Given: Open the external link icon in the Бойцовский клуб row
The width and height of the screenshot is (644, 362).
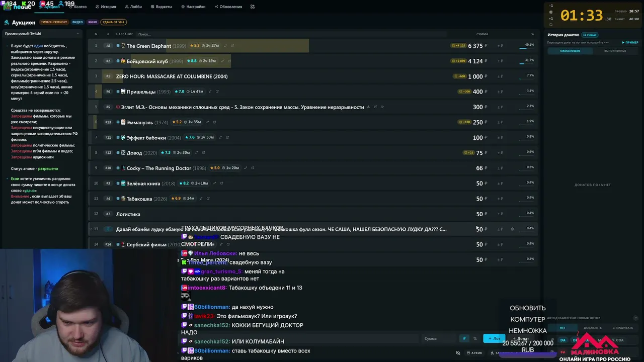Looking at the screenshot, I should [x=229, y=61].
